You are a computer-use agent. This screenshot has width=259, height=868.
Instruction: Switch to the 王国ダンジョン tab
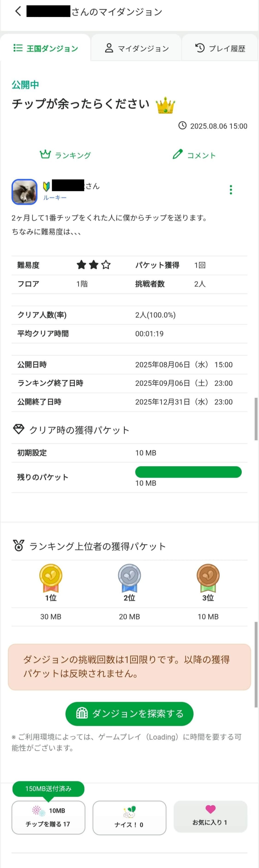pyautogui.click(x=45, y=49)
